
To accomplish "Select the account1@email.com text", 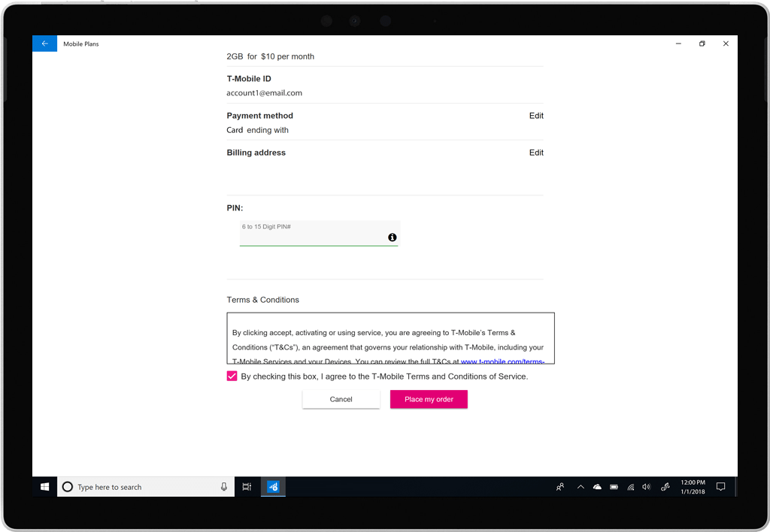I will tap(264, 93).
